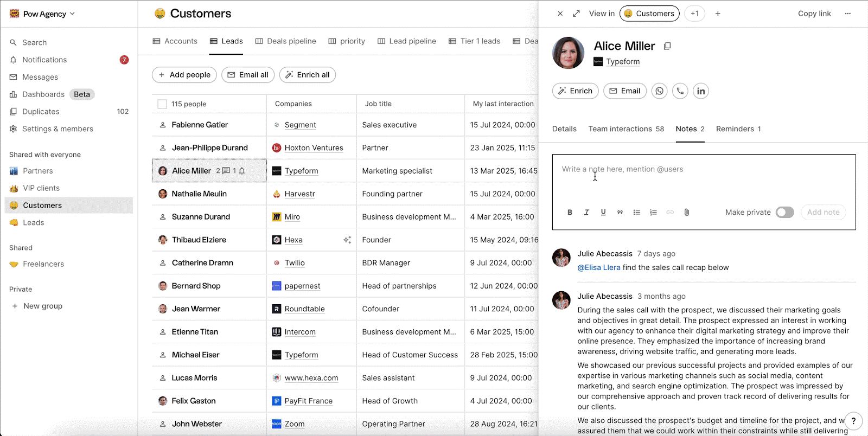Screen dimensions: 868x436
Task: Click into the note text field
Action: pyautogui.click(x=704, y=178)
